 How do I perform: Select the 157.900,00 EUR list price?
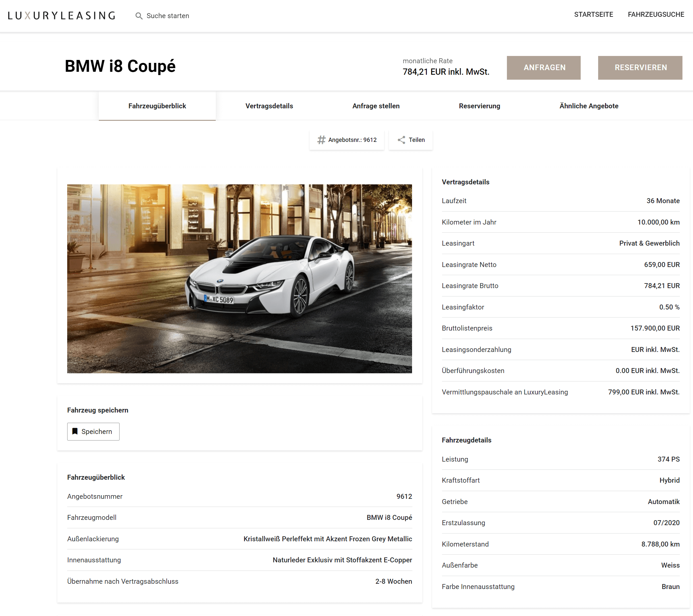pos(655,328)
